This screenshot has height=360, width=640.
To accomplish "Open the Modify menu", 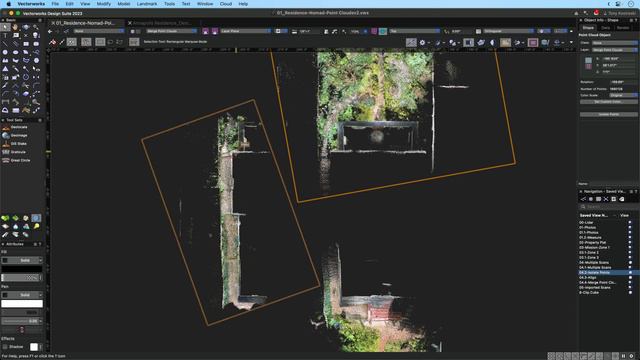I will coord(103,4).
